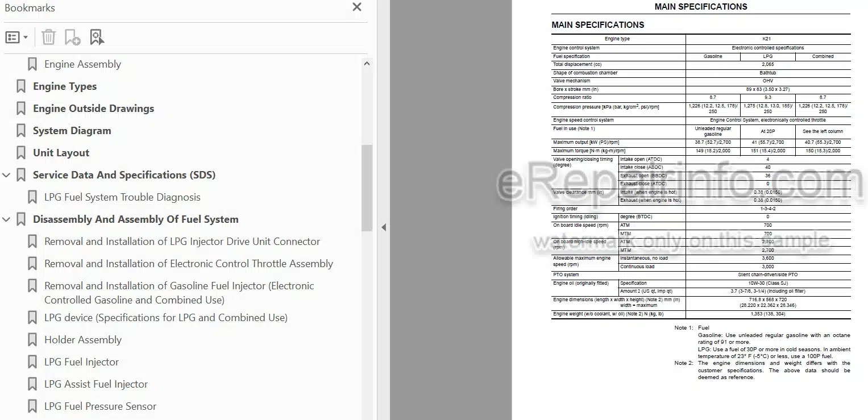
Task: Open the Engine Types bookmark
Action: click(x=65, y=86)
